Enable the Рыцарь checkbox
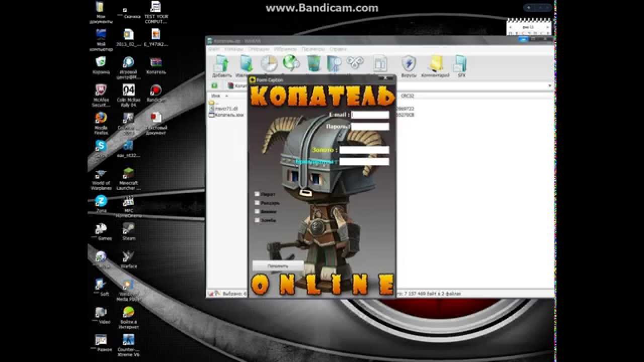Image resolution: width=644 pixels, height=362 pixels. click(257, 203)
